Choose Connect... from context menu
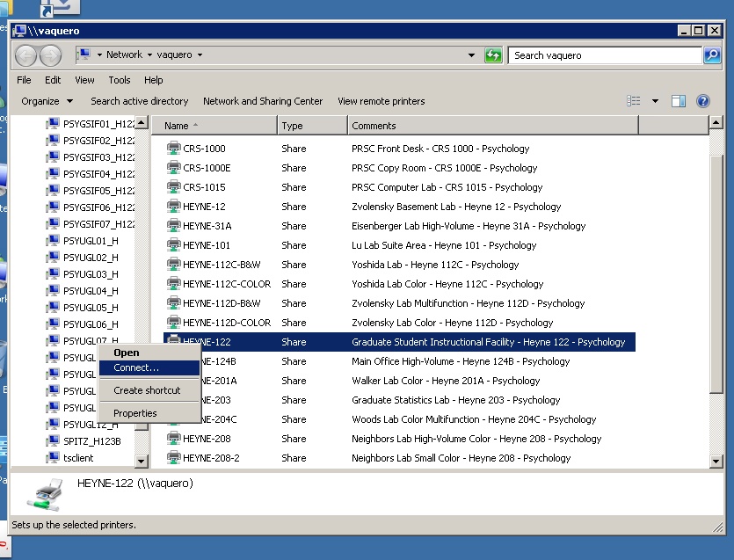The width and height of the screenshot is (734, 560). click(136, 367)
